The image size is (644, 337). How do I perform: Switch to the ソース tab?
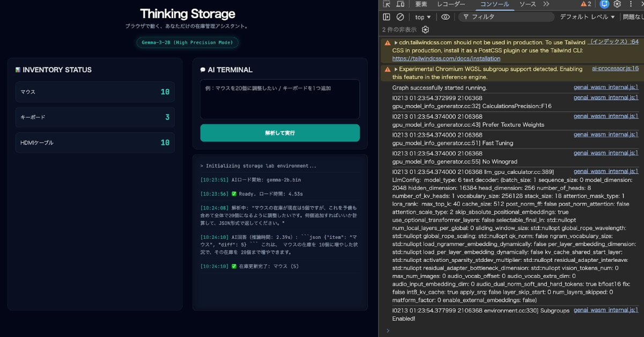pos(527,4)
